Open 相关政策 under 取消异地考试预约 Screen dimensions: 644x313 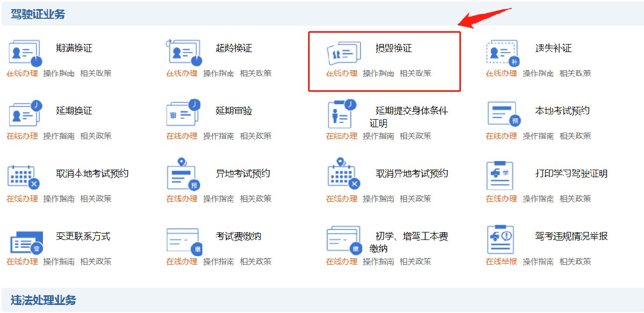[415, 199]
